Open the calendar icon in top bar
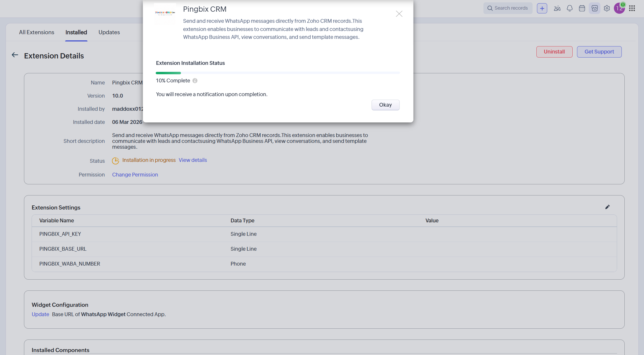This screenshot has height=355, width=644. click(x=582, y=8)
